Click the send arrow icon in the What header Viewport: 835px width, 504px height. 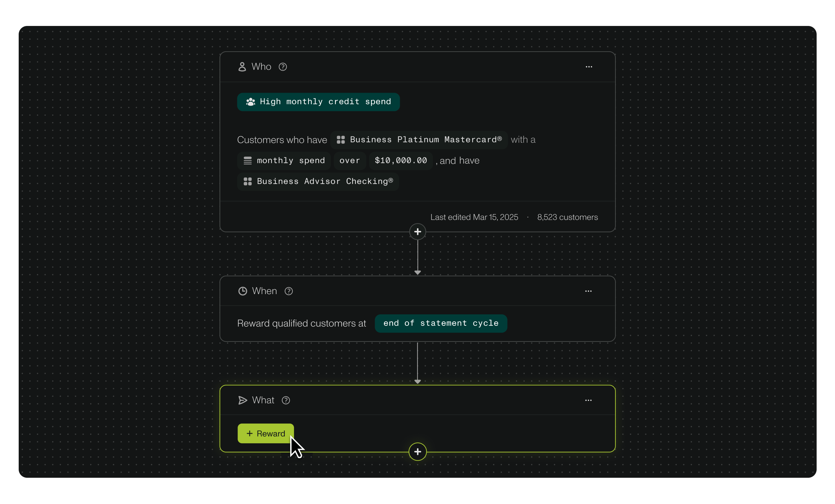tap(243, 400)
